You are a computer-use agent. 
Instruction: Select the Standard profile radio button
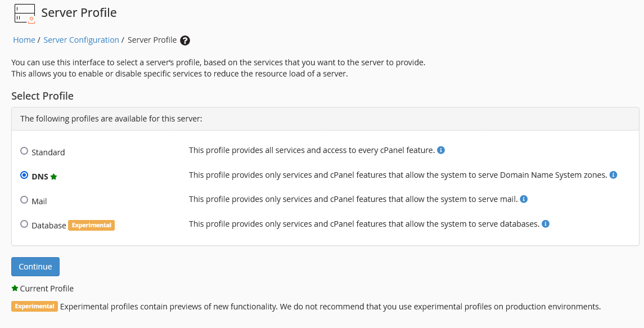24,151
